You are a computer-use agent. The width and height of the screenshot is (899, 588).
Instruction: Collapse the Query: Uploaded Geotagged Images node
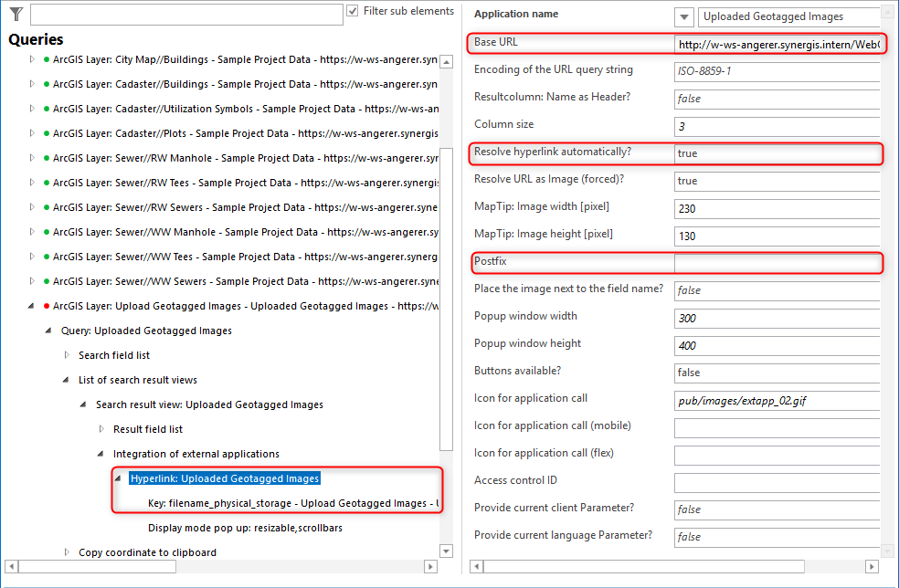(48, 331)
